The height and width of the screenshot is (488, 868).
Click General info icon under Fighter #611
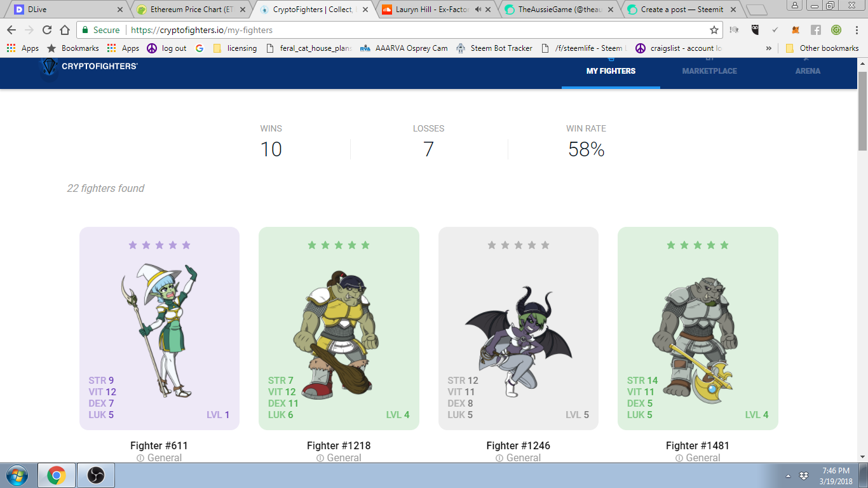click(x=140, y=458)
